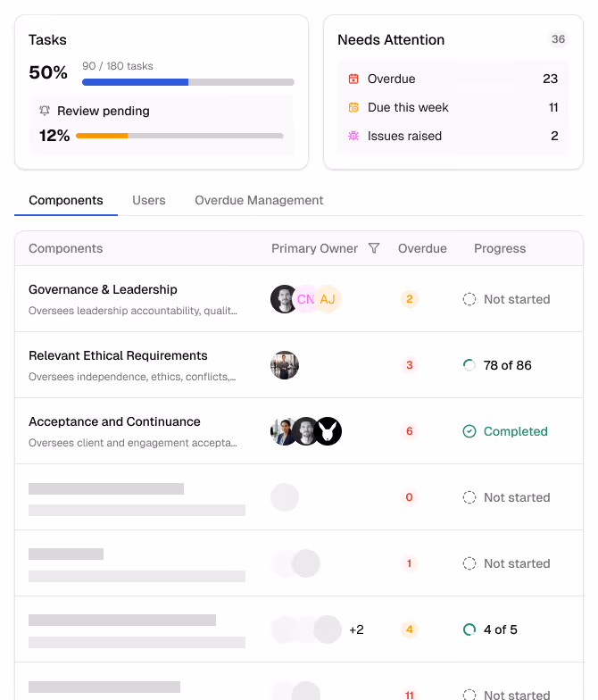Screen dimensions: 598x700
Task: Click the Review pending bell icon
Action: [x=45, y=111]
